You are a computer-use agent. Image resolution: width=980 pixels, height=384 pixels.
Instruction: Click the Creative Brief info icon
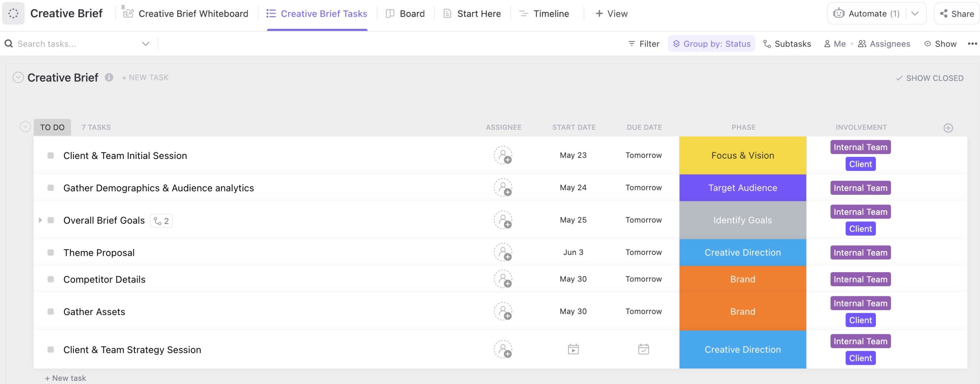click(x=109, y=78)
